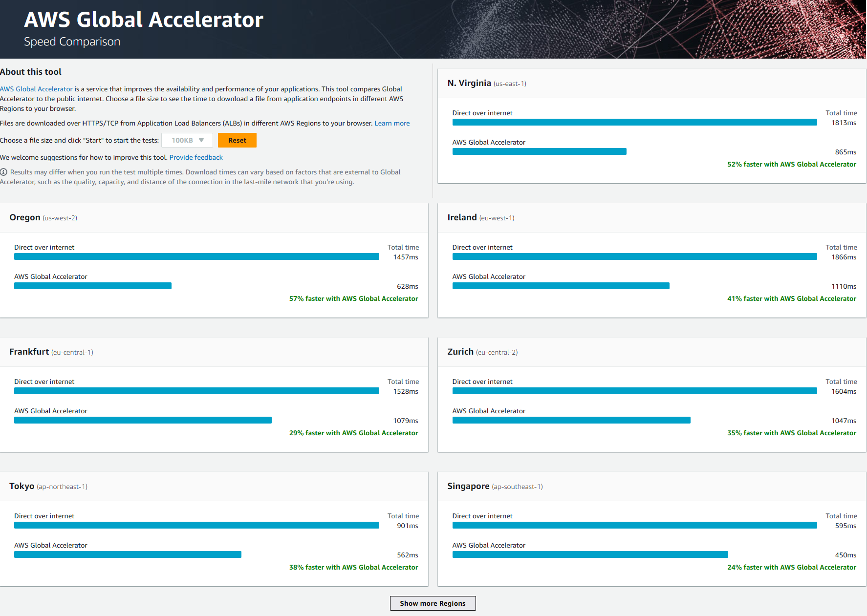Click Oregon Direct over internet bar
The image size is (867, 616).
pos(196,256)
